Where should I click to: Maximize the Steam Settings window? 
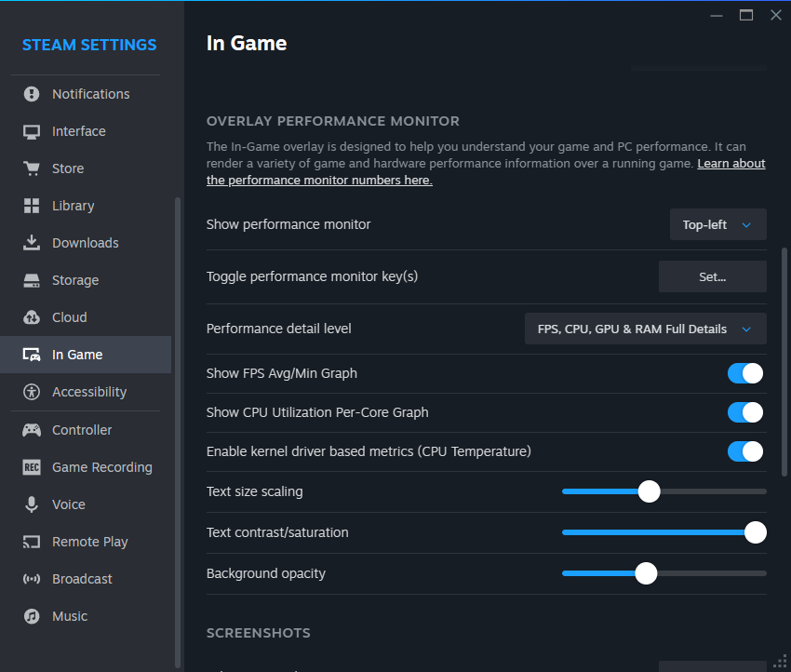pyautogui.click(x=746, y=15)
